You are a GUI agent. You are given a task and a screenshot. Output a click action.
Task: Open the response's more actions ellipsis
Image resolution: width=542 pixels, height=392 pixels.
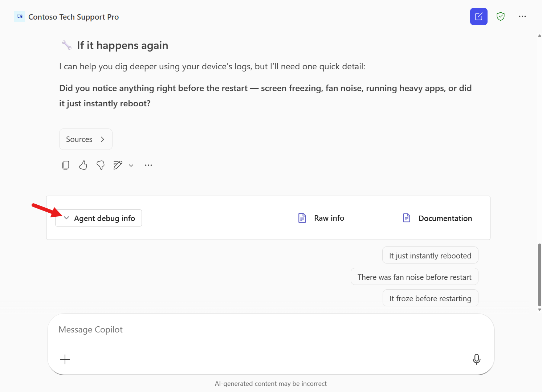(x=148, y=165)
